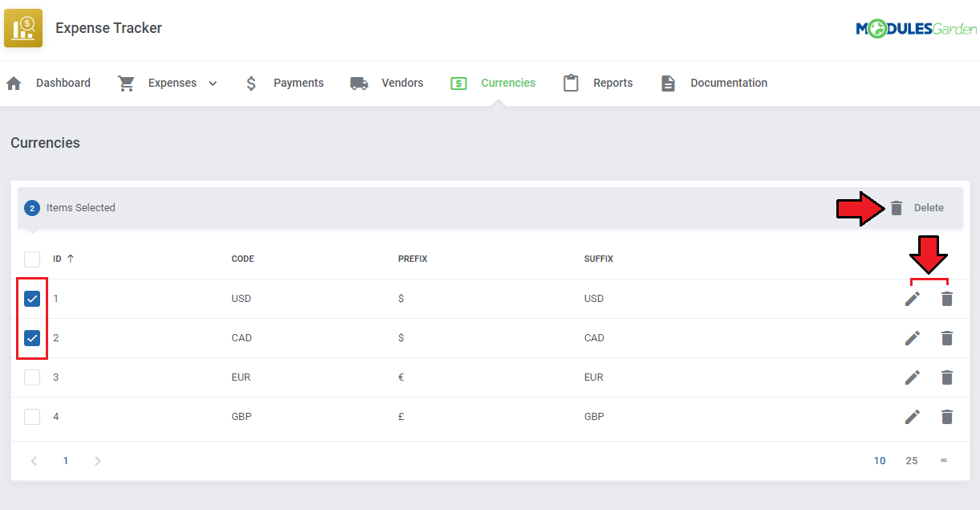The image size is (980, 510).
Task: Check the EUR row checkbox
Action: coord(32,377)
